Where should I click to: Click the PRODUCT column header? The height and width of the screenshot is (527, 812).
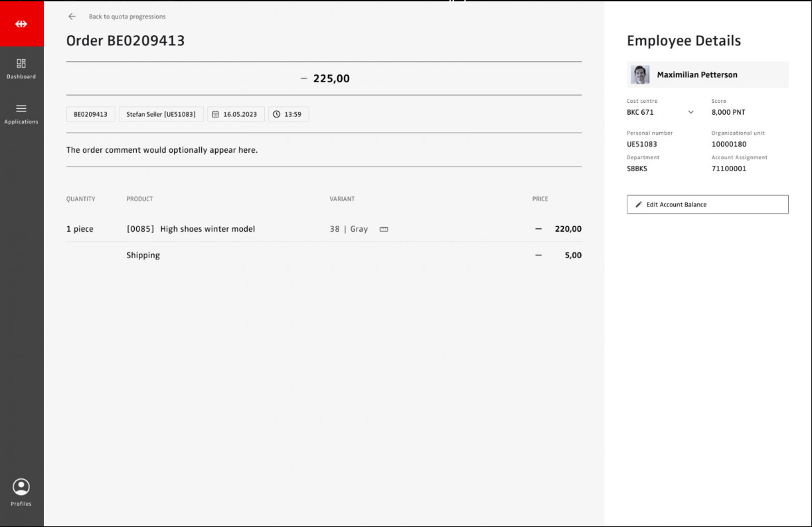click(139, 199)
